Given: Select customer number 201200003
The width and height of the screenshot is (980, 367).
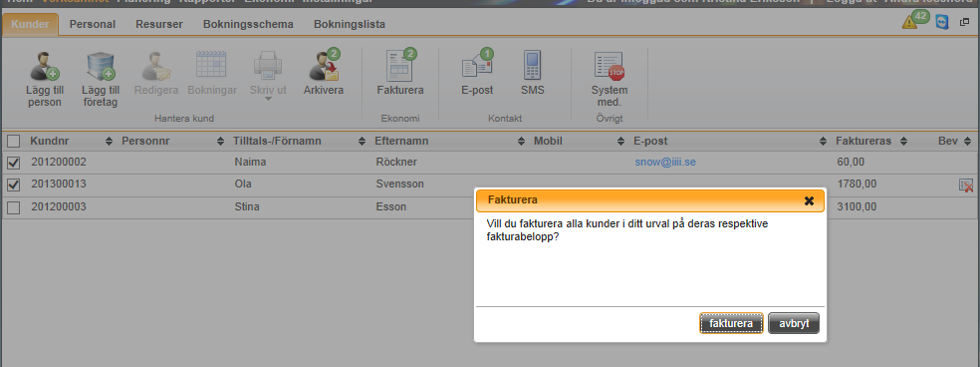Looking at the screenshot, I should pos(59,206).
